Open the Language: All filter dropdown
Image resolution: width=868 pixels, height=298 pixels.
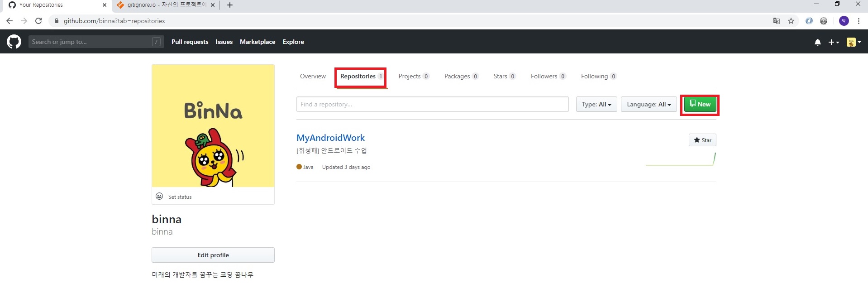coord(649,104)
